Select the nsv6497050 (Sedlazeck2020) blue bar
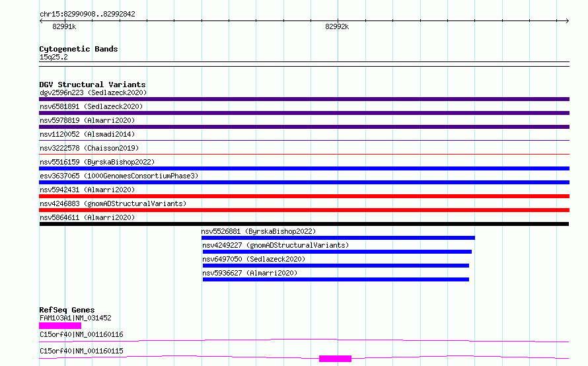The height and width of the screenshot is (366, 588). tap(336, 266)
